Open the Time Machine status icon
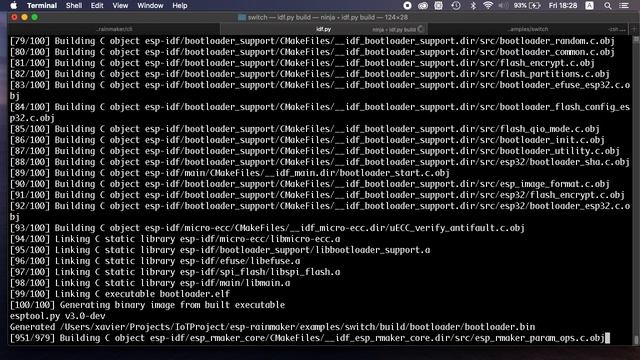The width and height of the screenshot is (640, 360). tap(456, 5)
